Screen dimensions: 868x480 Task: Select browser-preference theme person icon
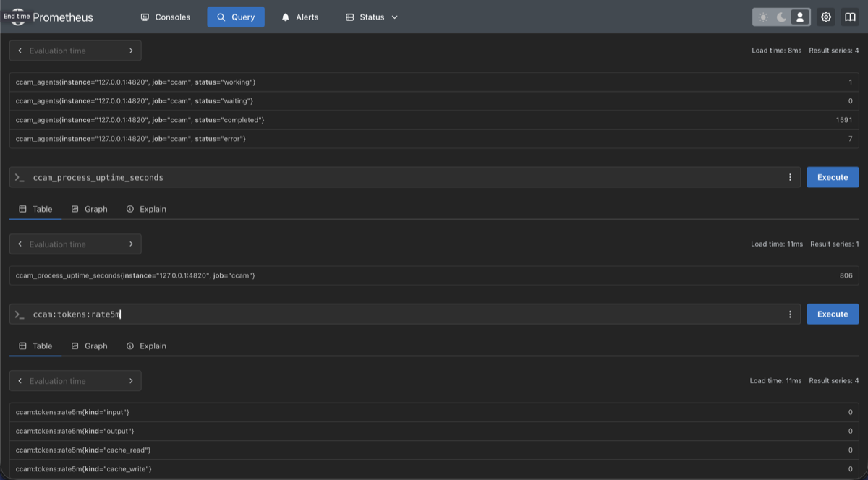800,17
